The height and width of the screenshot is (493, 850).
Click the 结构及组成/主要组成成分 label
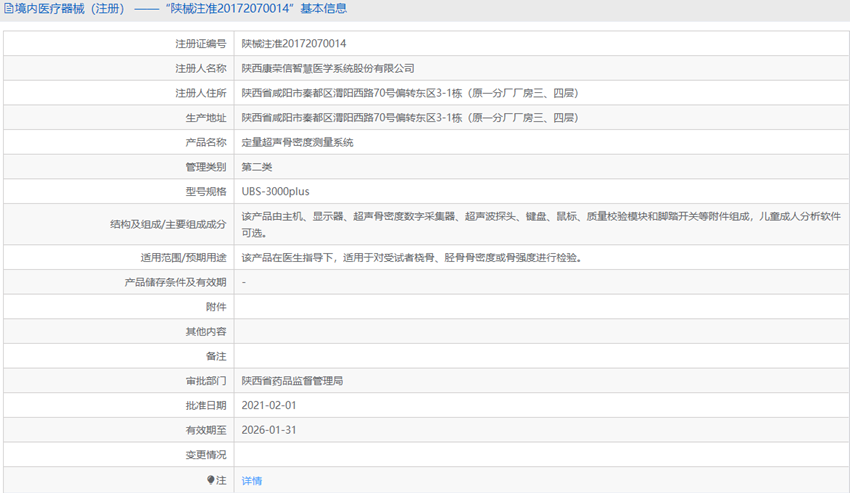pos(168,224)
